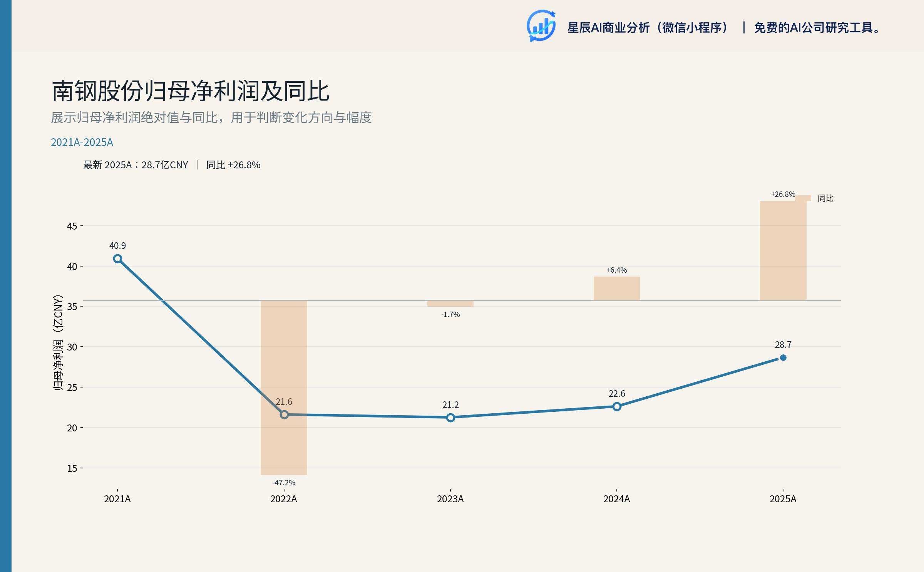Click the y-axis tick label 15
Image resolution: width=924 pixels, height=572 pixels.
[x=72, y=468]
